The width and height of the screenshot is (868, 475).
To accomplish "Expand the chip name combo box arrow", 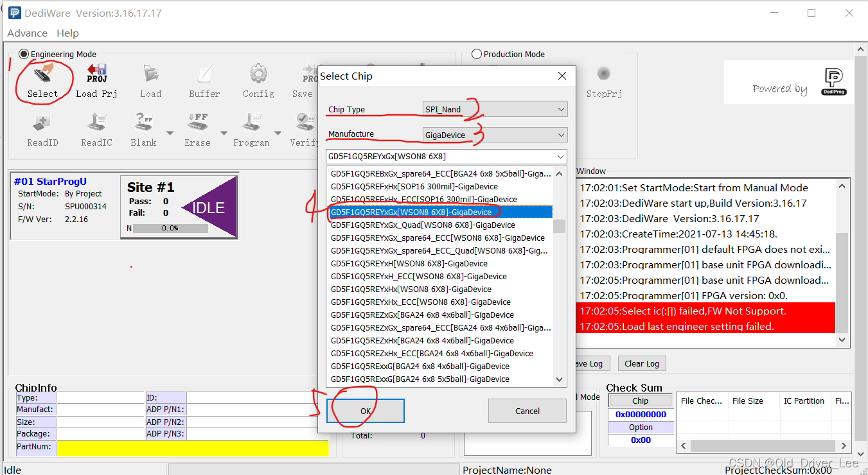I will click(x=560, y=157).
